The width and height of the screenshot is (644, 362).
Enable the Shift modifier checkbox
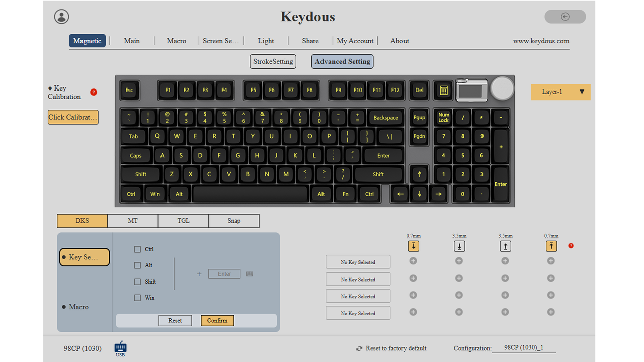click(137, 282)
